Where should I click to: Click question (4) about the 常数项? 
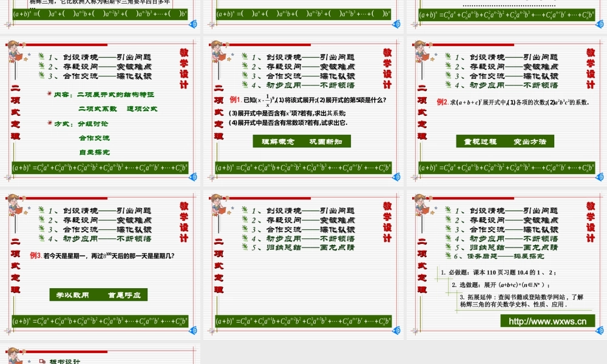(288, 123)
